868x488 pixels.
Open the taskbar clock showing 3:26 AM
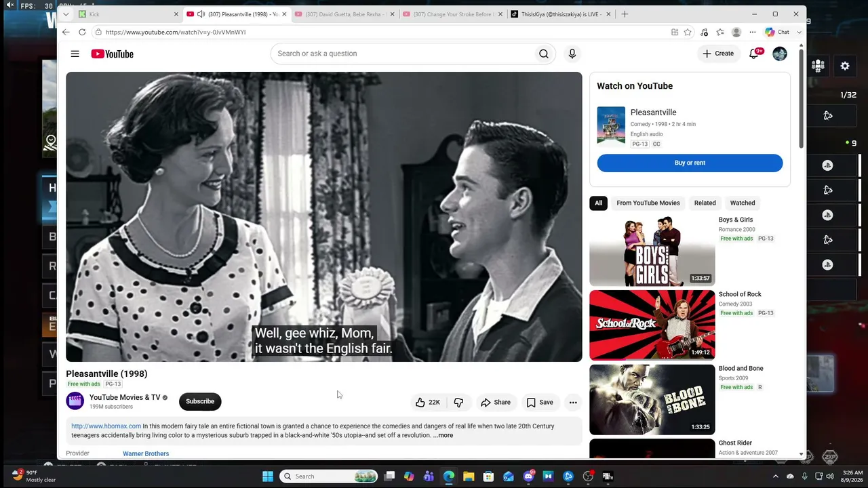[852, 476]
